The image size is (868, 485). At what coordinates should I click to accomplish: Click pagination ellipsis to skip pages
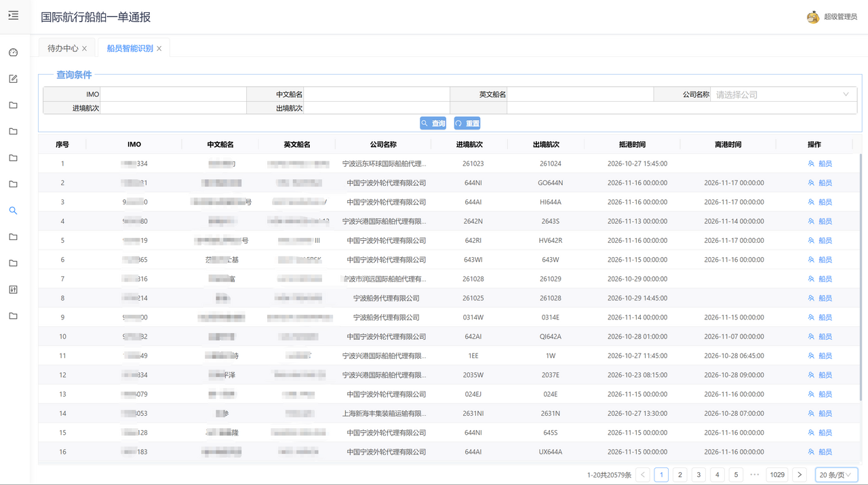pyautogui.click(x=755, y=475)
